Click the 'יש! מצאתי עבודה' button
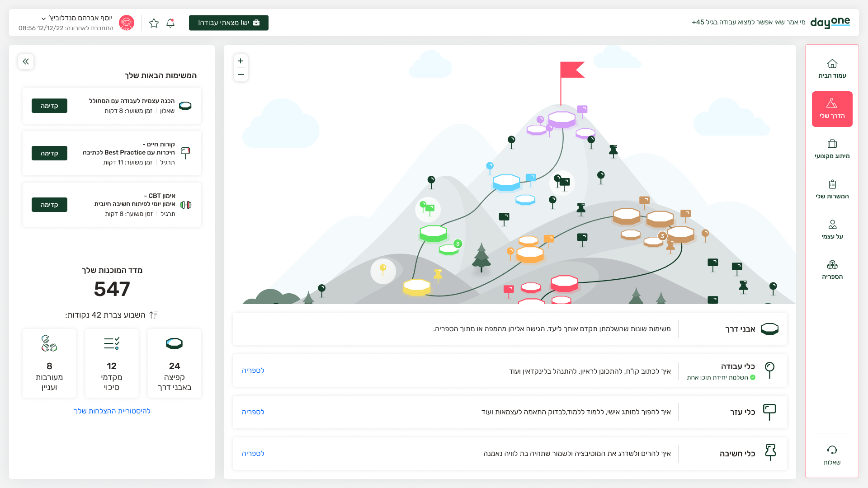Screen dimensions: 868x488 point(229,23)
